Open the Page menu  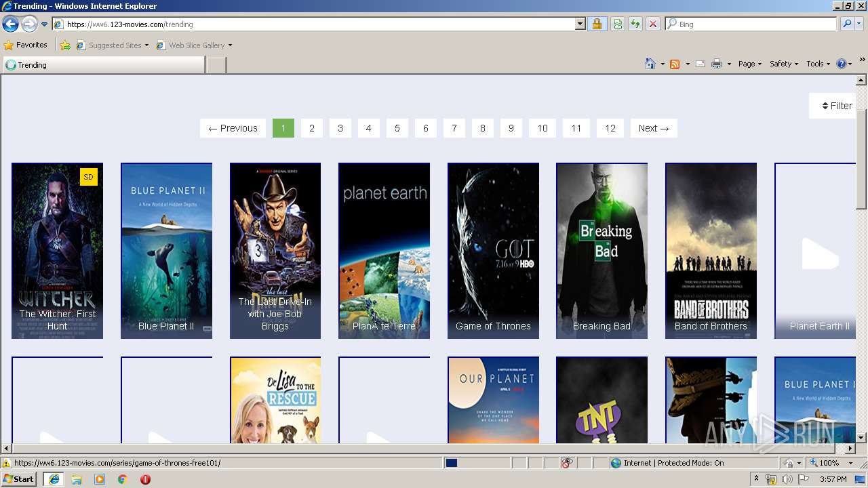(x=749, y=64)
